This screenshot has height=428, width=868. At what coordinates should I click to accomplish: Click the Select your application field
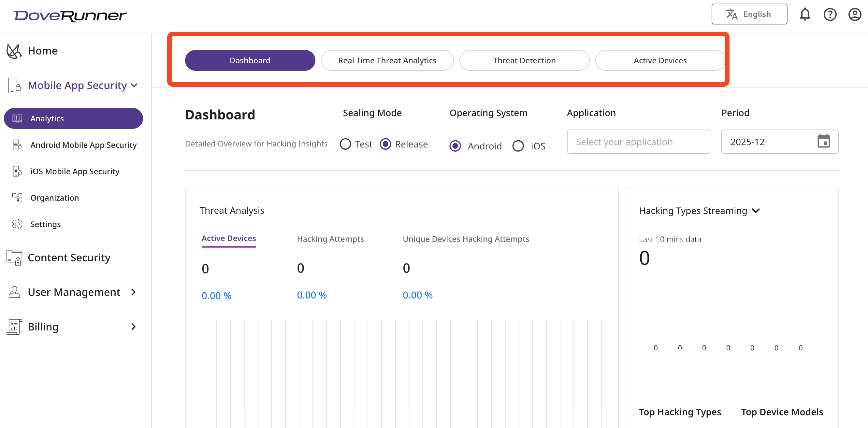pyautogui.click(x=638, y=142)
